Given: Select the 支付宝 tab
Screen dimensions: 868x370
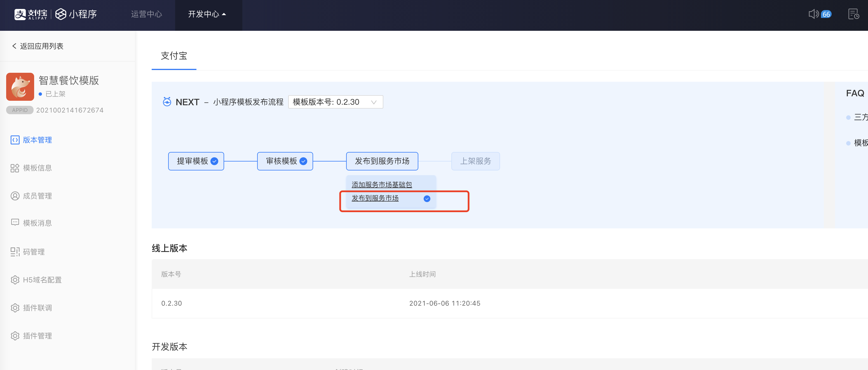Looking at the screenshot, I should (174, 56).
